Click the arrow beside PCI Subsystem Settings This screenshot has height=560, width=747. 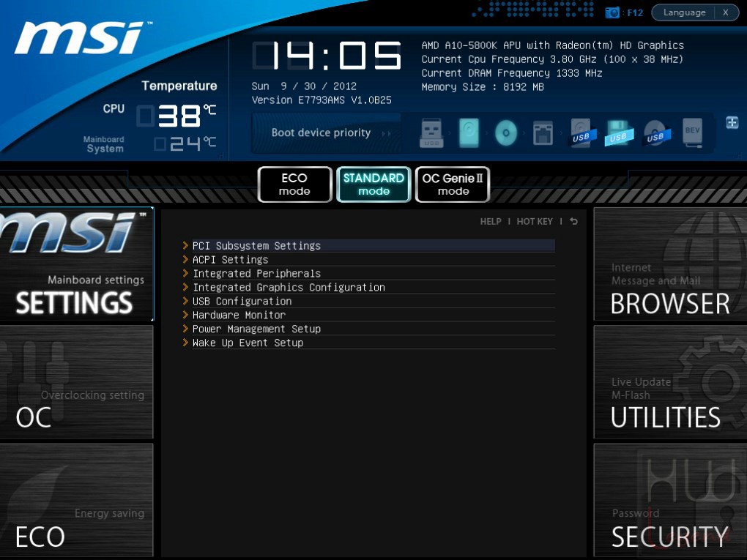[x=185, y=245]
